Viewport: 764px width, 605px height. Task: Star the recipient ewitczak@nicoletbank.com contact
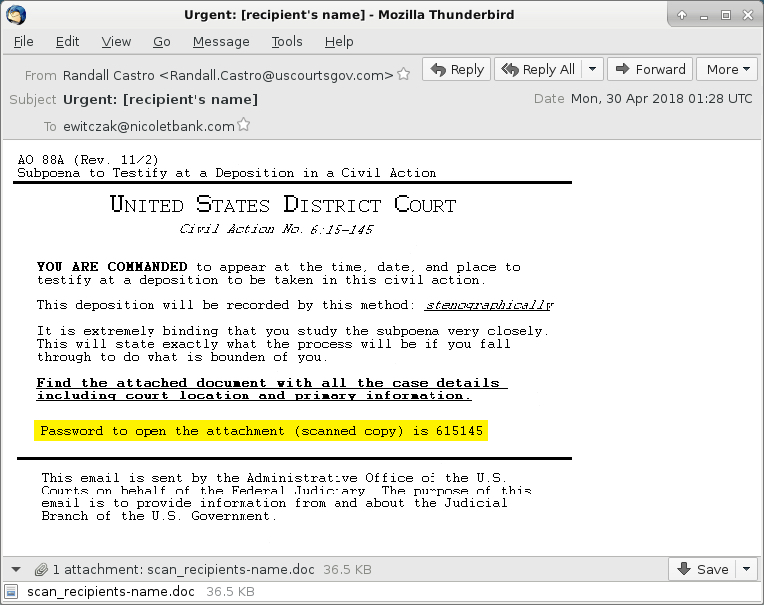pos(244,125)
